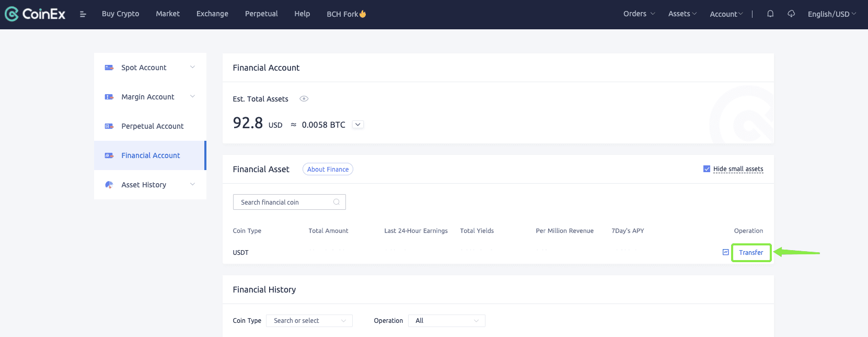
Task: Click the Asset History pie icon
Action: pos(109,185)
